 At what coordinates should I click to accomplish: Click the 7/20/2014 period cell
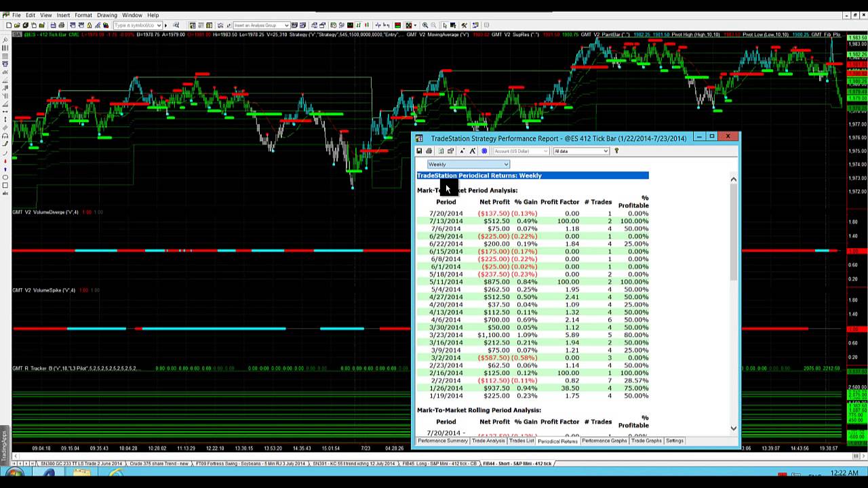coord(446,213)
